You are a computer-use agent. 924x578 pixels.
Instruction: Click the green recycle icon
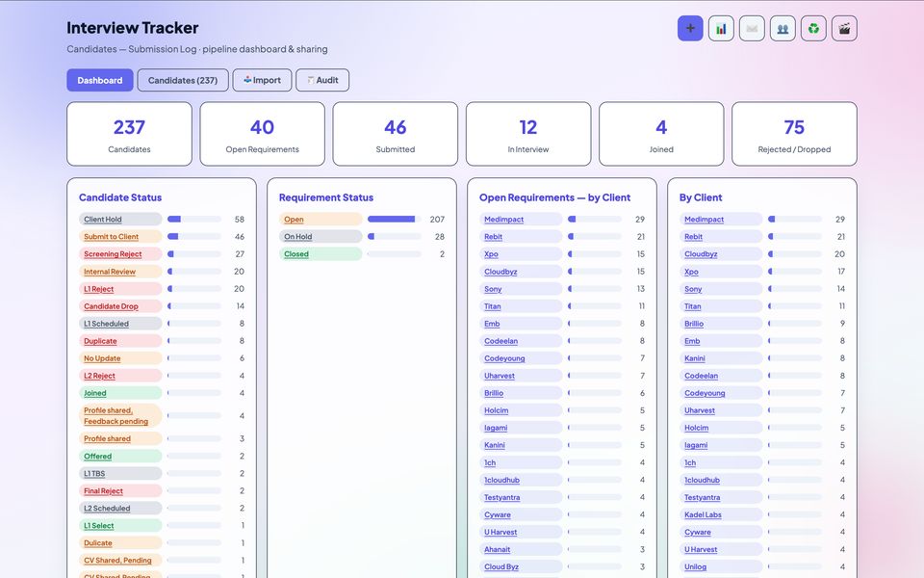tap(813, 28)
